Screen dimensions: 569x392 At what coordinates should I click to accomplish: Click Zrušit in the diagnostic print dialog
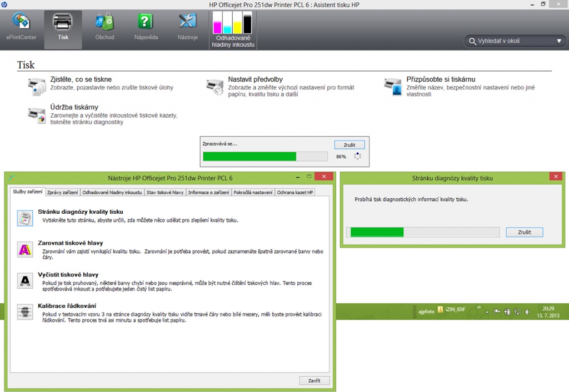525,232
